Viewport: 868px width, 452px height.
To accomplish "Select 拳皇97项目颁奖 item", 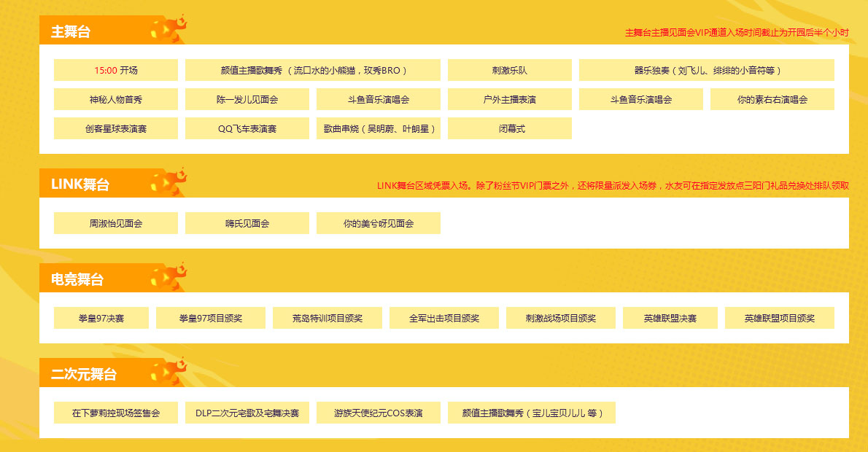I will [211, 318].
